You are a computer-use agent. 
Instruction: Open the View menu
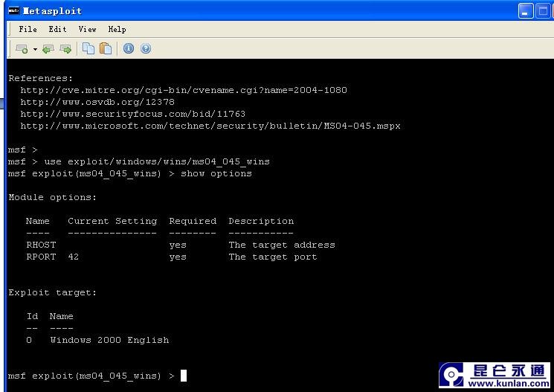pos(87,29)
